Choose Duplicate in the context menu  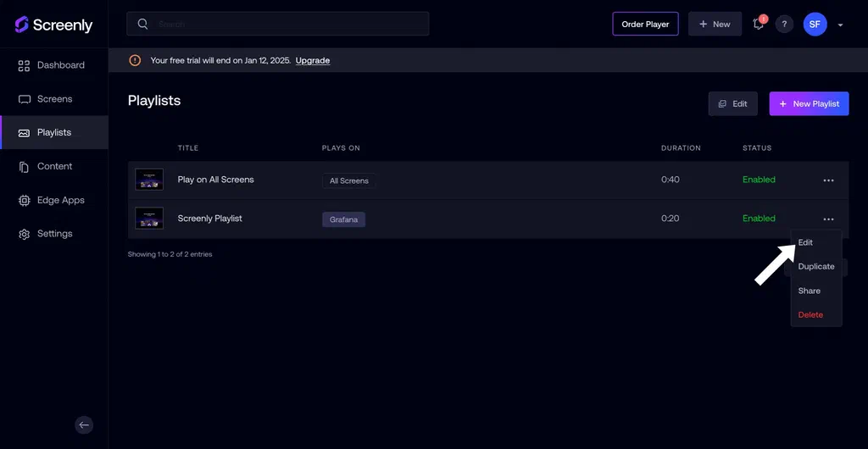point(816,266)
